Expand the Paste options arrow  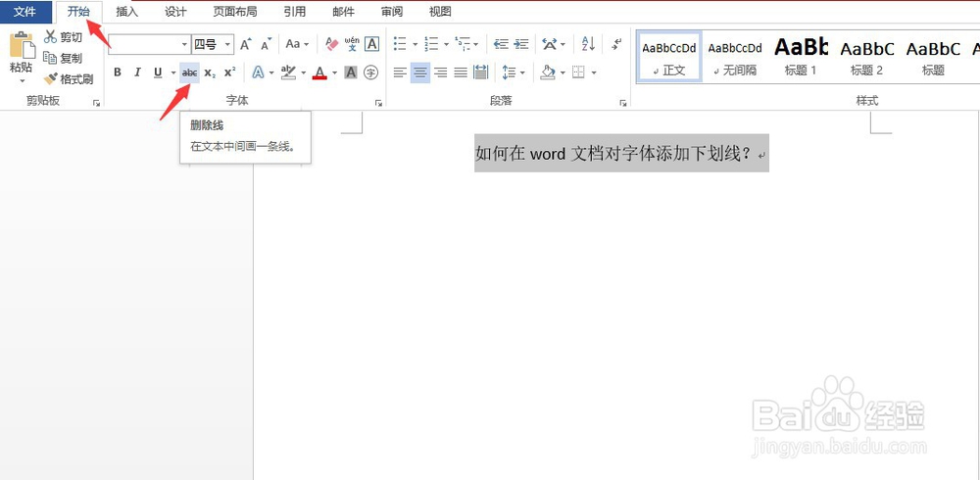pyautogui.click(x=22, y=81)
